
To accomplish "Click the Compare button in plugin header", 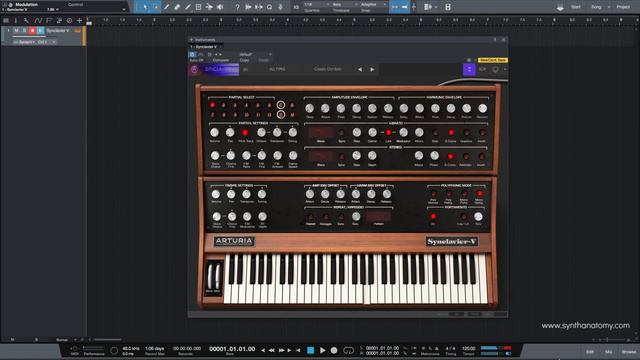I will (220, 60).
